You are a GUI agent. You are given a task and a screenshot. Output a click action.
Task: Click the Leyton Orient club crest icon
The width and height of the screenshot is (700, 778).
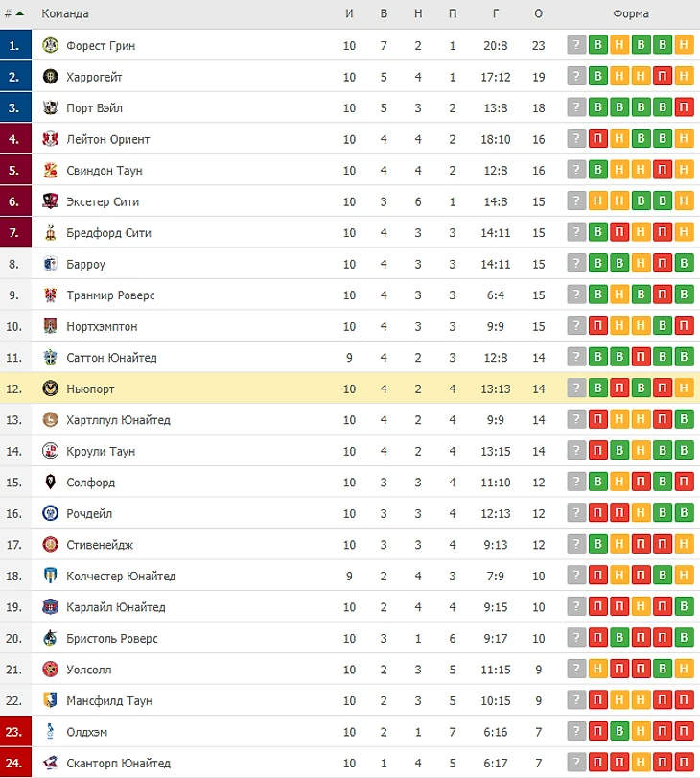(51, 139)
